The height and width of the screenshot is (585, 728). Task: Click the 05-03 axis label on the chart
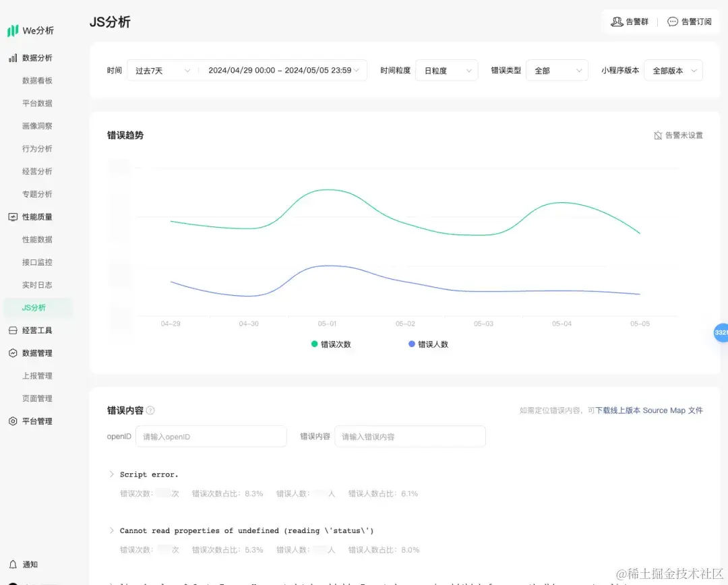[x=483, y=324]
